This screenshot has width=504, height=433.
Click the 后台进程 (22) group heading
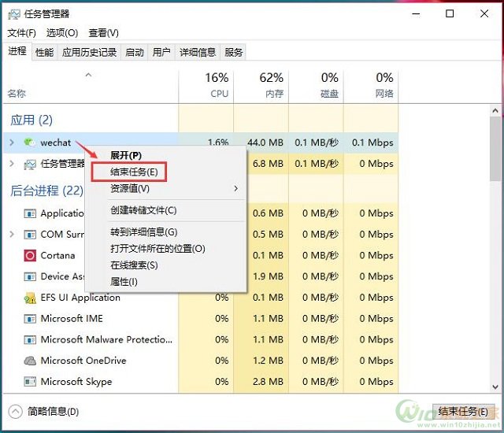click(x=47, y=191)
